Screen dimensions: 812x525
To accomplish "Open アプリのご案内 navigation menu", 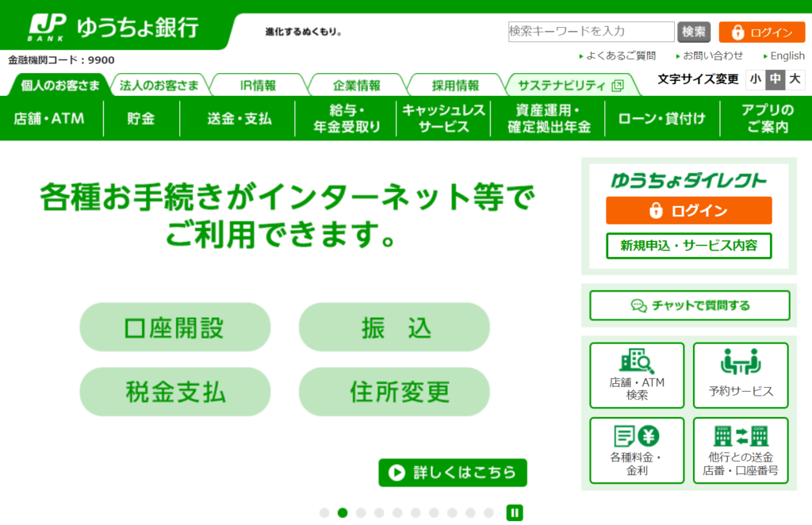I will pos(768,119).
